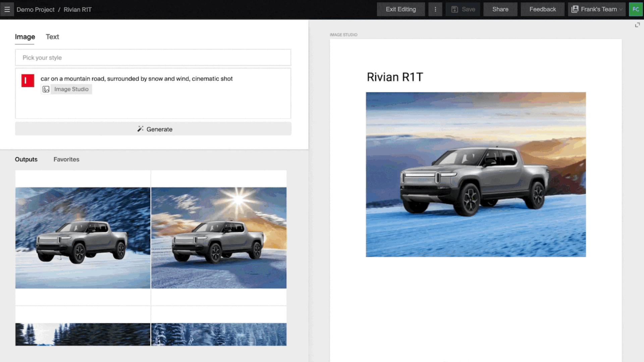The image size is (644, 362).
Task: Select the top-left snowy mountain thumbnail
Action: [83, 238]
